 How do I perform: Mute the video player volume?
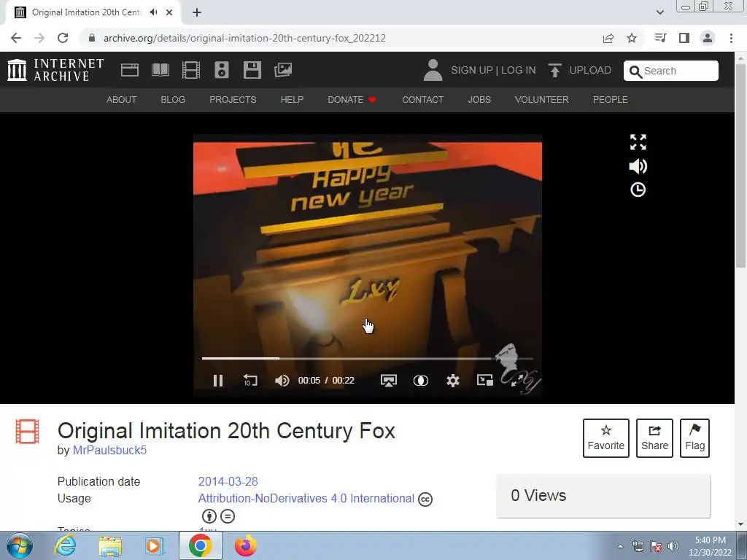pyautogui.click(x=282, y=381)
